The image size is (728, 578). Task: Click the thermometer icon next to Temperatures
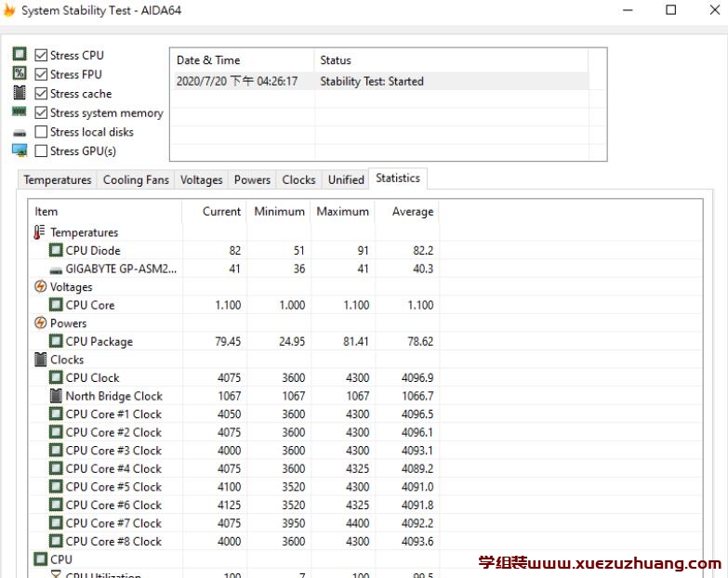click(40, 232)
